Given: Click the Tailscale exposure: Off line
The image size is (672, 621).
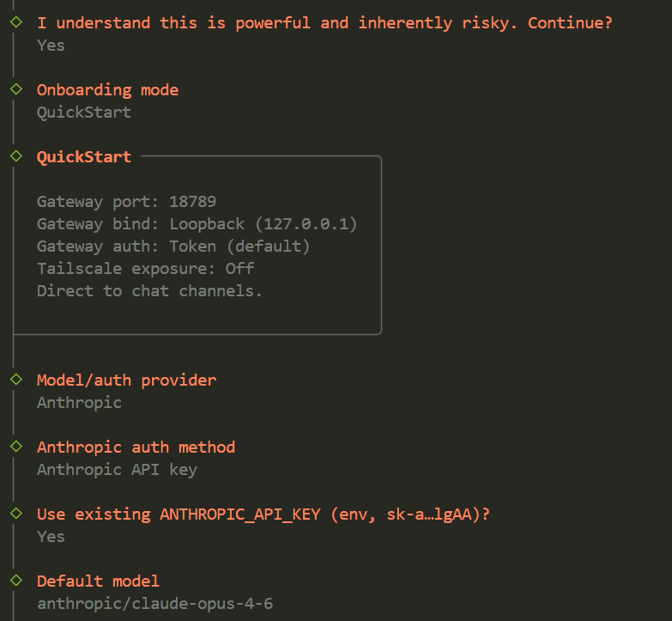Looking at the screenshot, I should 145,269.
